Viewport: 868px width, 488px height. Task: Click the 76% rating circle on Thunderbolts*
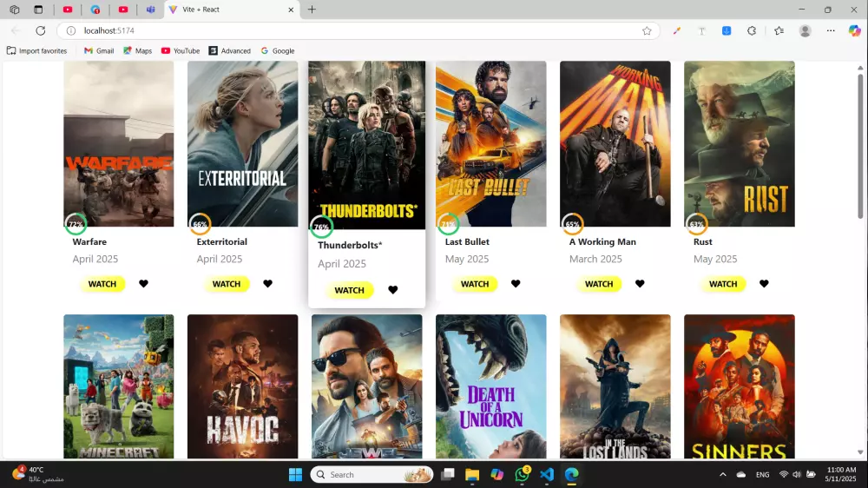321,227
